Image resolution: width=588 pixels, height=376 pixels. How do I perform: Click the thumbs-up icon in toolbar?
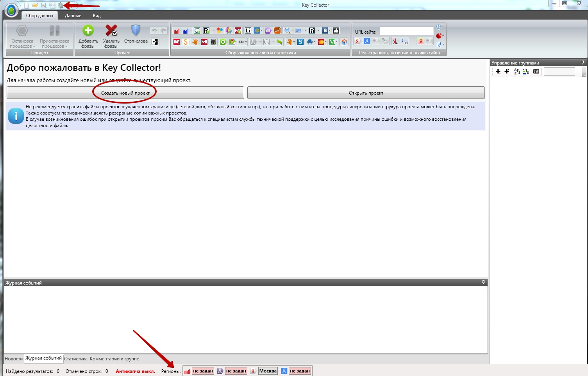336,31
